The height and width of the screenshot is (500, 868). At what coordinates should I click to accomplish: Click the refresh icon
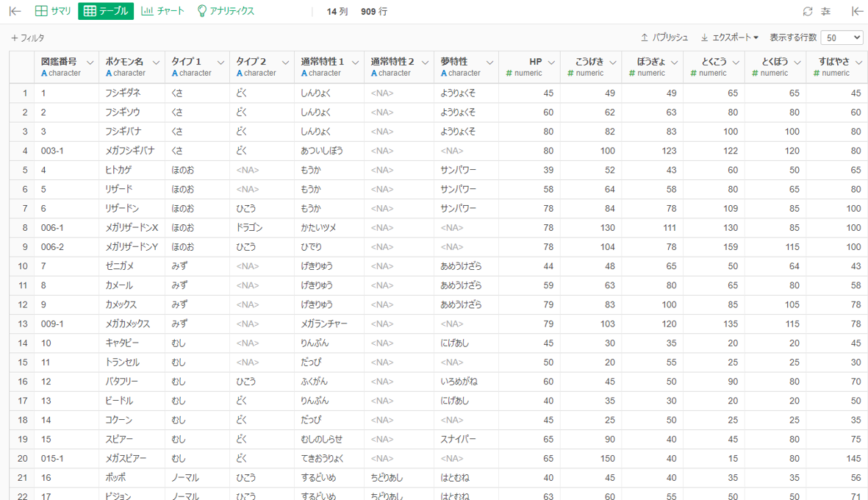click(x=808, y=12)
